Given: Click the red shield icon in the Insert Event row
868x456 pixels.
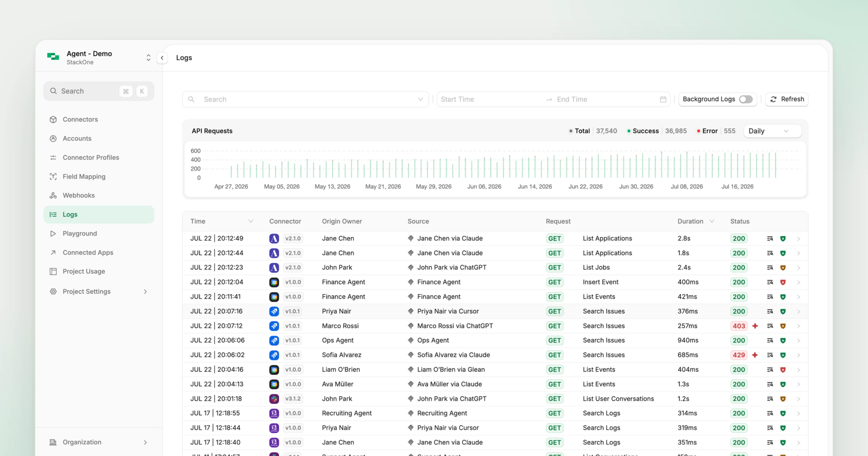Looking at the screenshot, I should [783, 282].
